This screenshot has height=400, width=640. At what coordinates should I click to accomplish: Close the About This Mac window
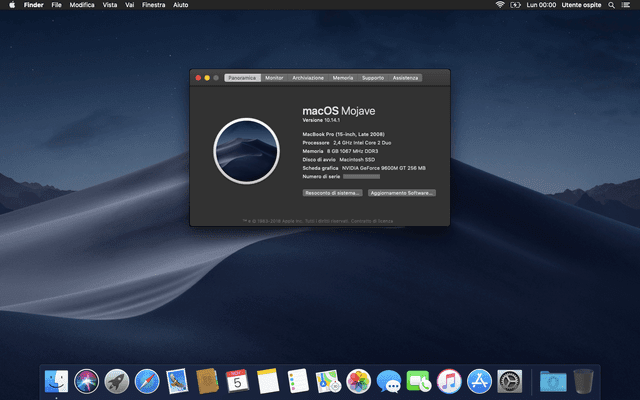click(x=198, y=78)
